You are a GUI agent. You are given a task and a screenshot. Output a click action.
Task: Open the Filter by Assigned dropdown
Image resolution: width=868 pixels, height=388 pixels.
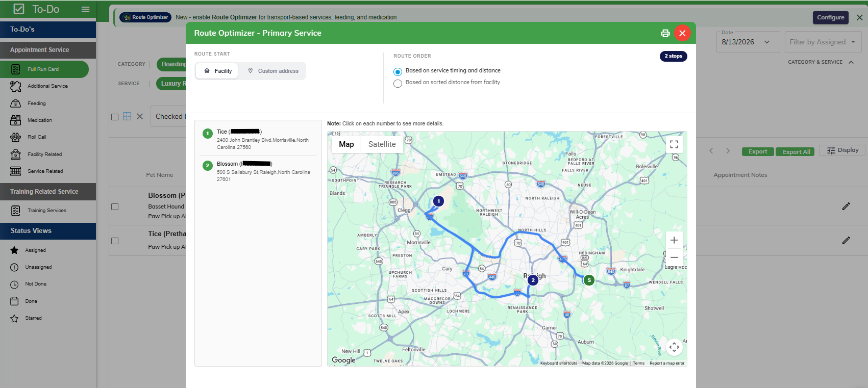coord(823,42)
